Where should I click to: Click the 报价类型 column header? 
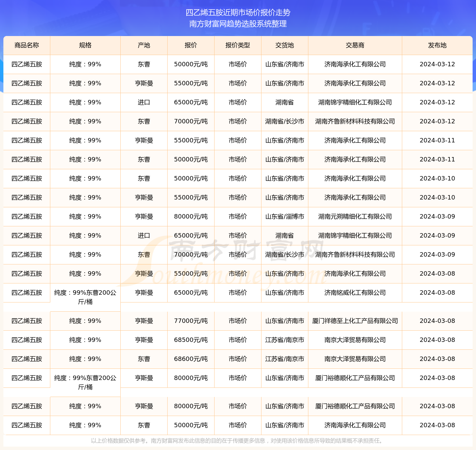tap(238, 45)
